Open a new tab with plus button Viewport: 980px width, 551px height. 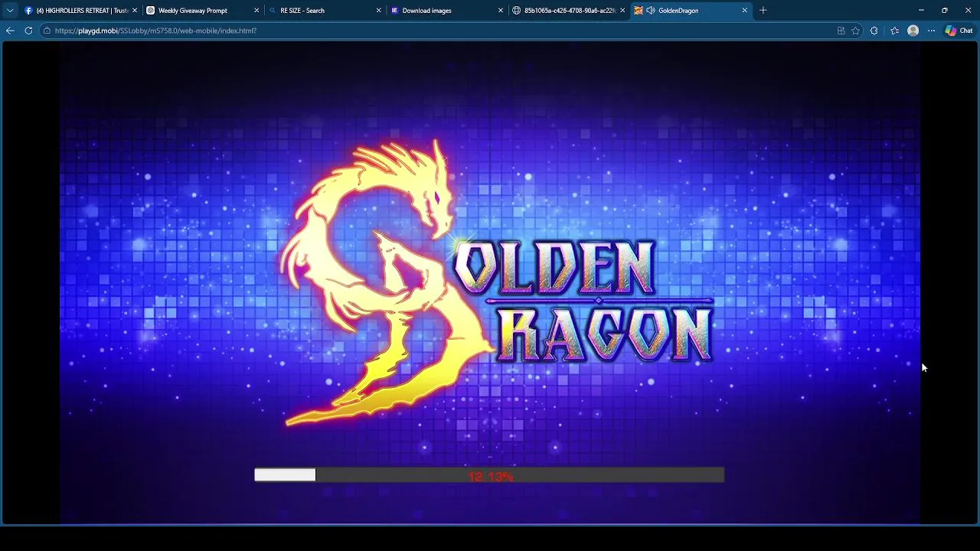(763, 11)
